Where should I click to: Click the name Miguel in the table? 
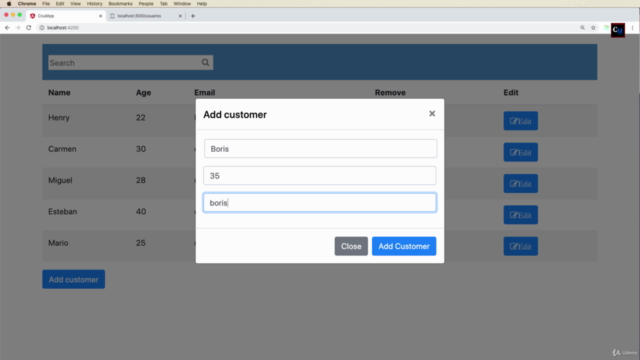click(60, 180)
